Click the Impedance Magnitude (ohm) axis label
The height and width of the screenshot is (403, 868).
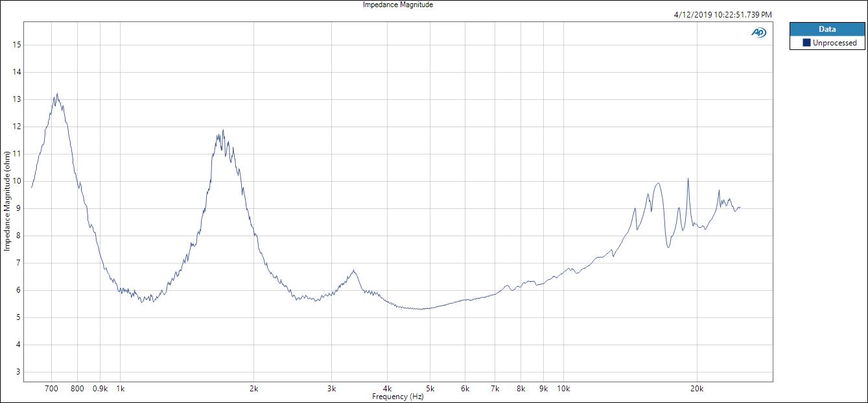7,201
